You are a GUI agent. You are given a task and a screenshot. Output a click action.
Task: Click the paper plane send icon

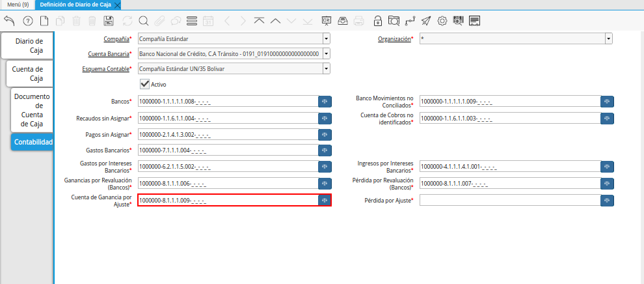426,21
